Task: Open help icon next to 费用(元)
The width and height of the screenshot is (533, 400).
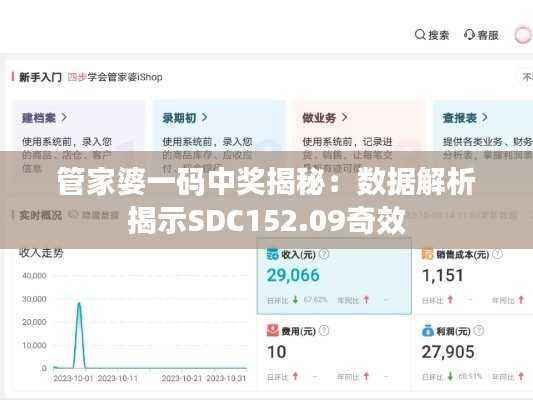Action: [325, 331]
